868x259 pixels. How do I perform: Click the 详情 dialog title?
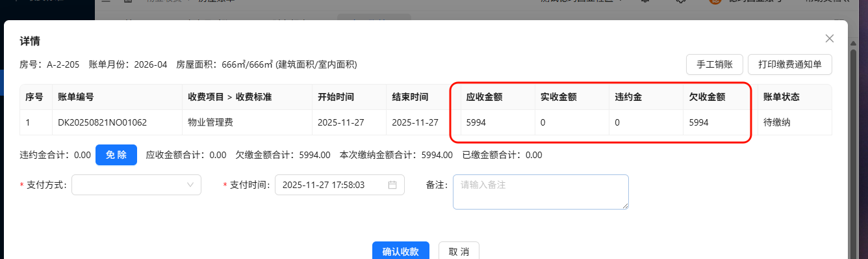(x=30, y=41)
